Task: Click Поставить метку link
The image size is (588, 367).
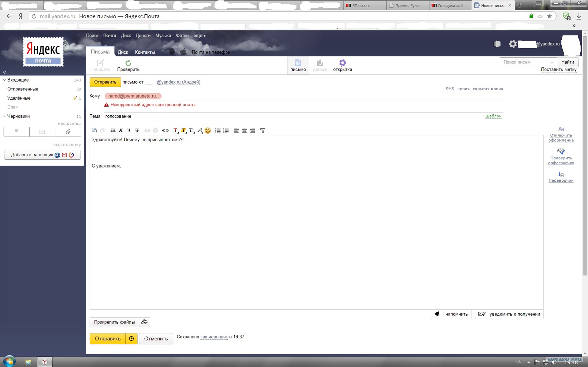Action: [559, 70]
